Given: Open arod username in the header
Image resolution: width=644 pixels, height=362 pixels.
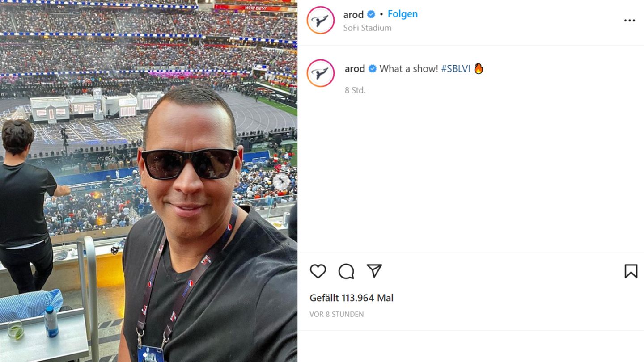Looking at the screenshot, I should point(353,14).
